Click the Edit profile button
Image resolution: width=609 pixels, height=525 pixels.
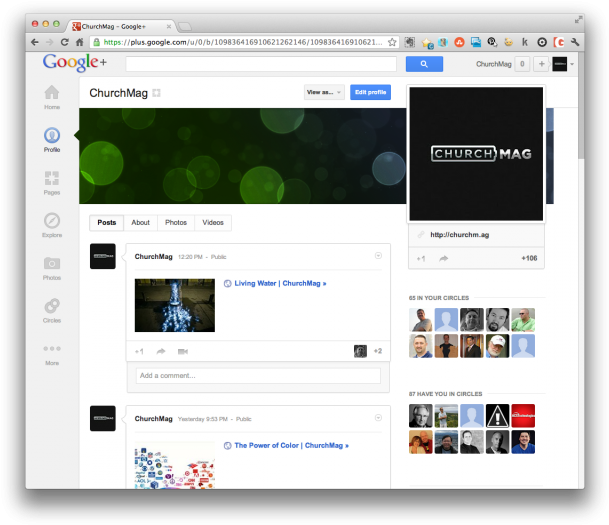(371, 93)
